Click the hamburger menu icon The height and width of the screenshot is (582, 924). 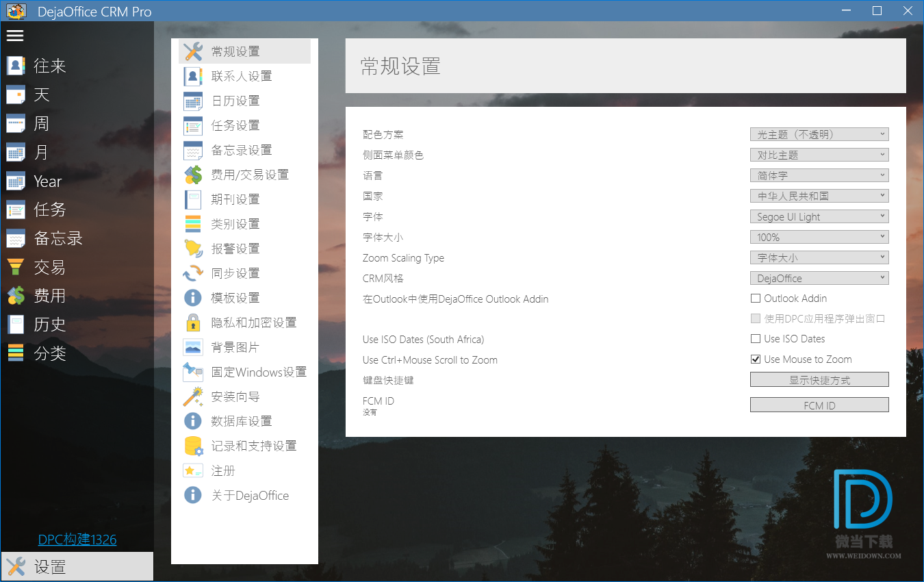[x=15, y=36]
